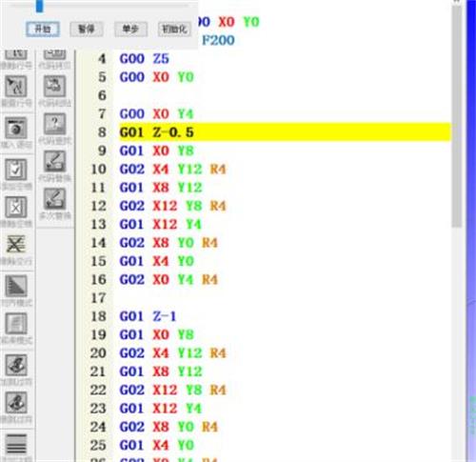Image resolution: width=476 pixels, height=462 pixels.
Task: Click the 单步 single-step button
Action: tap(130, 30)
